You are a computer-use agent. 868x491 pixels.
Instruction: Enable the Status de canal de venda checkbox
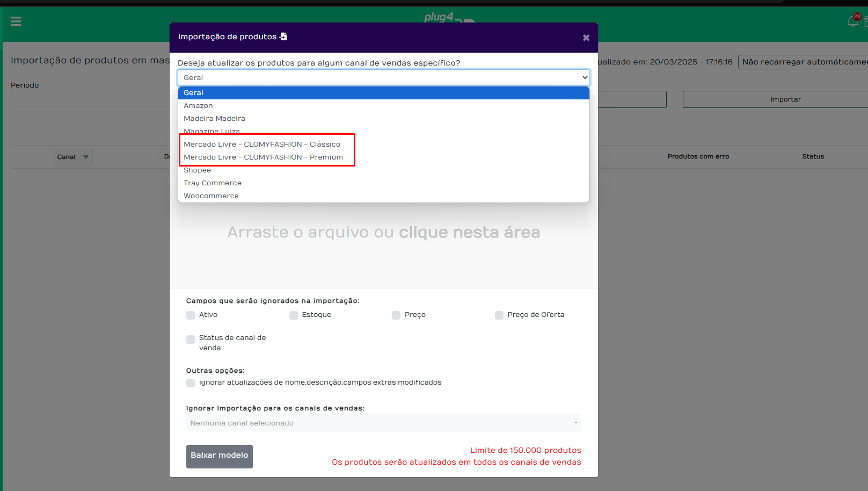(x=191, y=340)
